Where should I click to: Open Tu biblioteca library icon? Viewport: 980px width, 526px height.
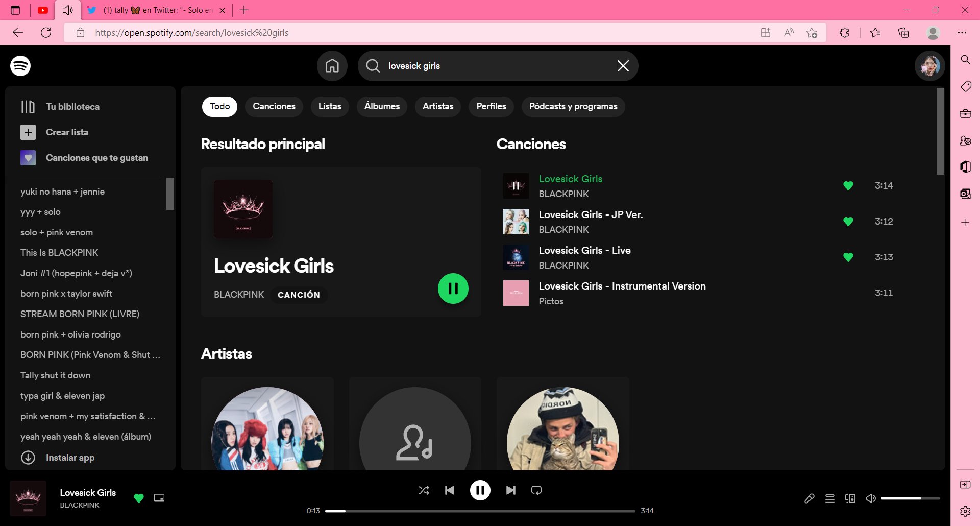click(x=28, y=107)
